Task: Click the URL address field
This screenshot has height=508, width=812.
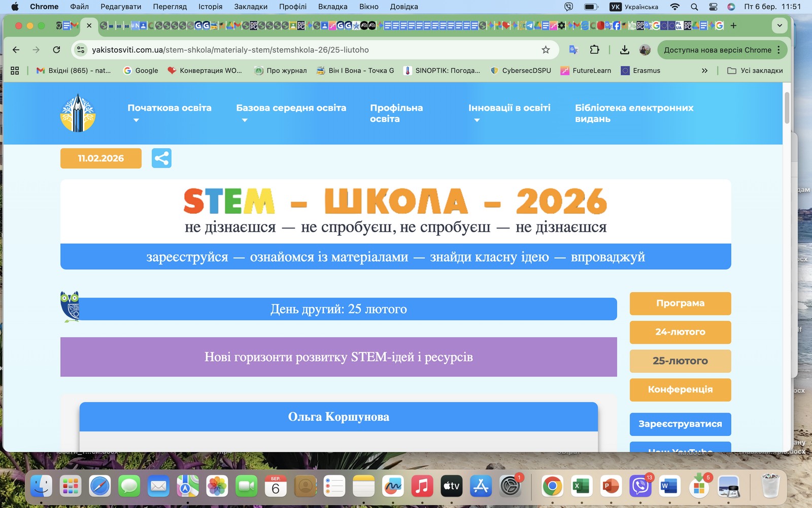Action: (304, 50)
